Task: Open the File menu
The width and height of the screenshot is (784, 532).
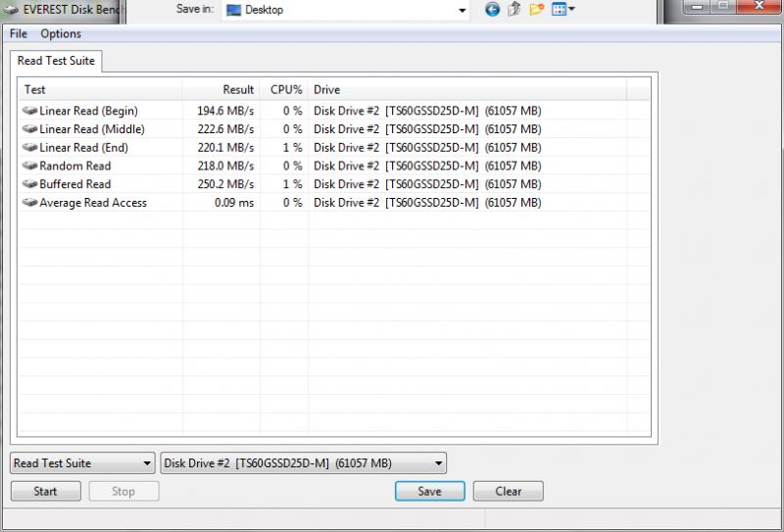Action: [x=19, y=34]
